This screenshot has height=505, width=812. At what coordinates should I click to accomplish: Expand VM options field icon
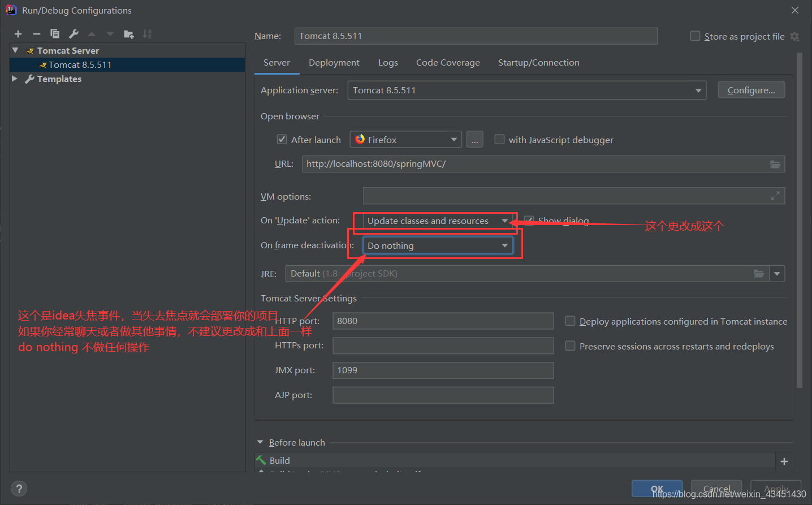(775, 196)
